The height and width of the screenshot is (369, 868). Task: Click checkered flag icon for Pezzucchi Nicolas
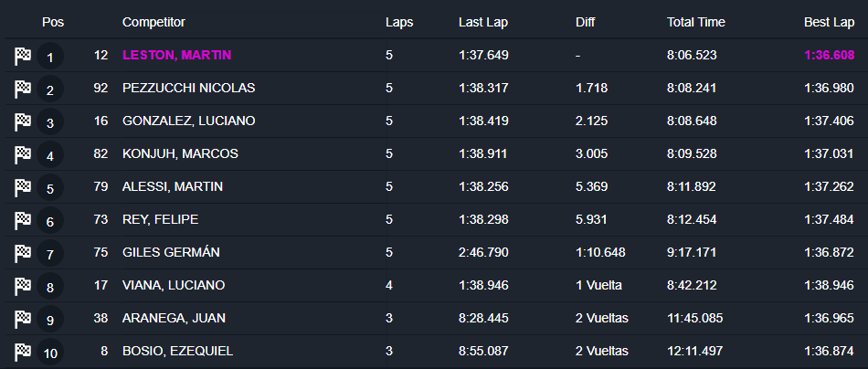[23, 89]
